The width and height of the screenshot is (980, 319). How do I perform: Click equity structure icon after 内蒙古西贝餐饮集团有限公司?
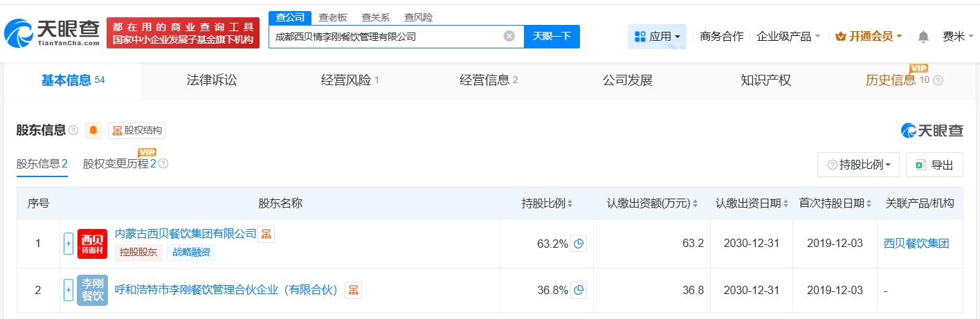pos(266,235)
